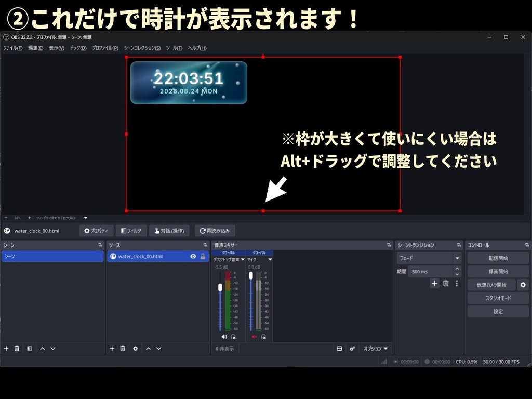The width and height of the screenshot is (532, 399).
Task: Move scene up arrow
Action: [x=43, y=349]
